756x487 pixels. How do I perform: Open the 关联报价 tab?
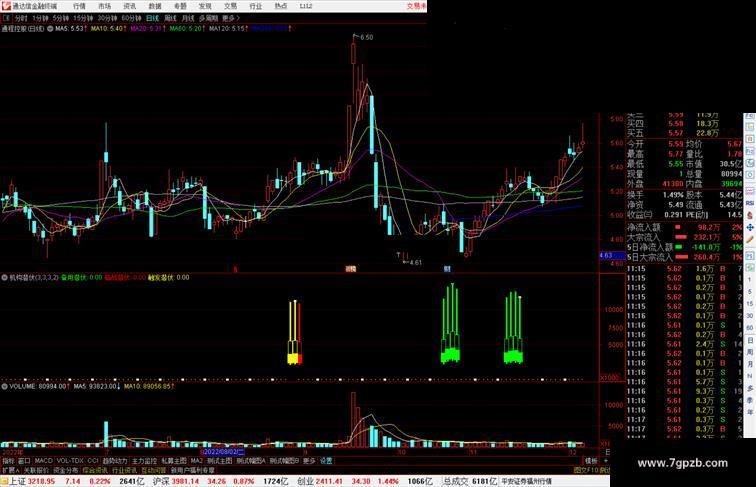[x=36, y=470]
